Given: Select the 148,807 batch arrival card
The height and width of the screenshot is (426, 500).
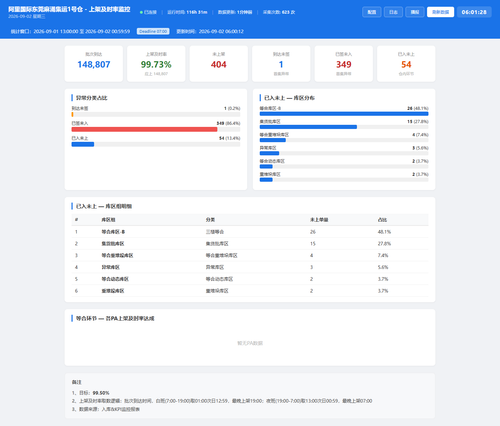Looking at the screenshot, I should point(94,64).
